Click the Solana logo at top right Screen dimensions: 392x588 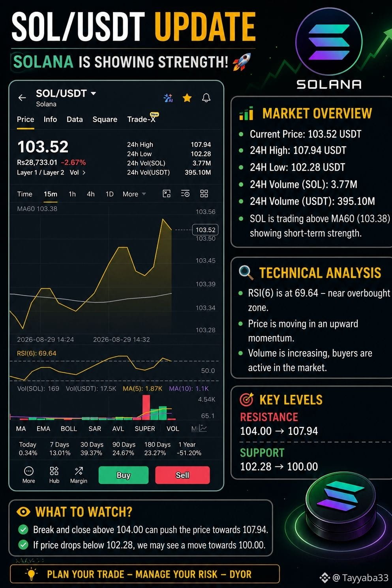329,41
